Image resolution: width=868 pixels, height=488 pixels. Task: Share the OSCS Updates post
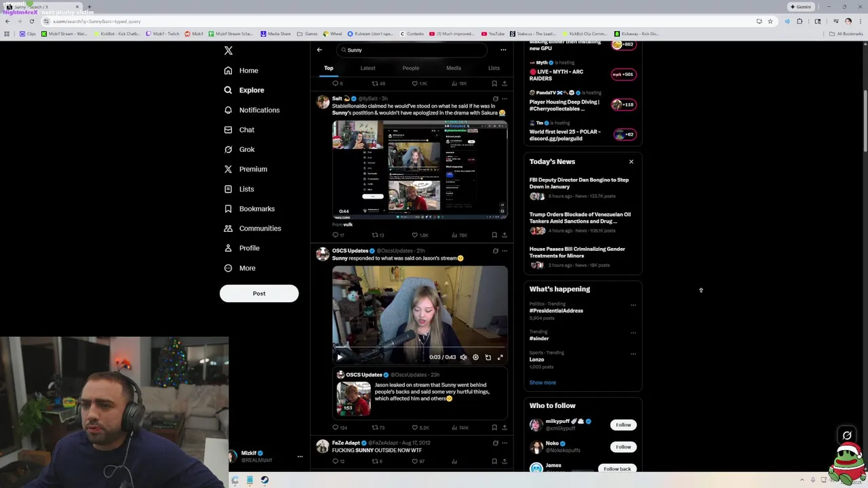point(504,428)
